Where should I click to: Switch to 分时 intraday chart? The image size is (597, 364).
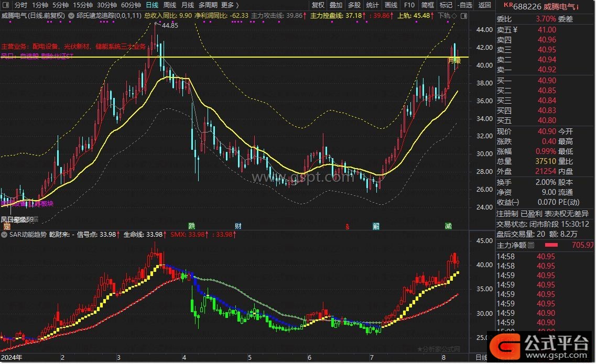pyautogui.click(x=21, y=5)
